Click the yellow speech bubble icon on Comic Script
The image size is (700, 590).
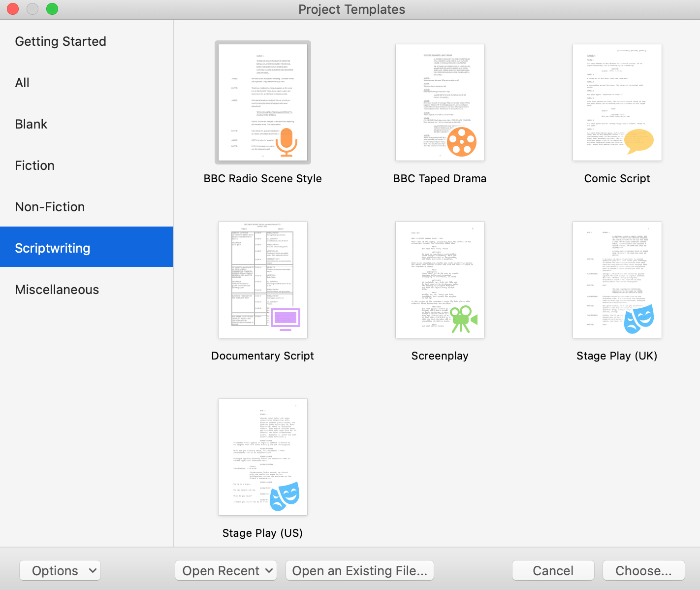(638, 141)
